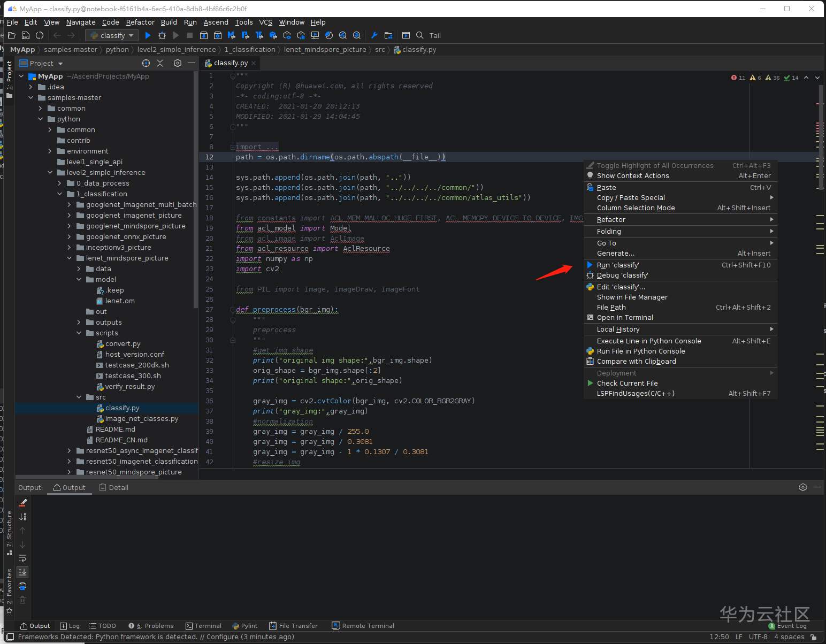Click the blue Run button in toolbar
826x644 pixels.
[148, 35]
